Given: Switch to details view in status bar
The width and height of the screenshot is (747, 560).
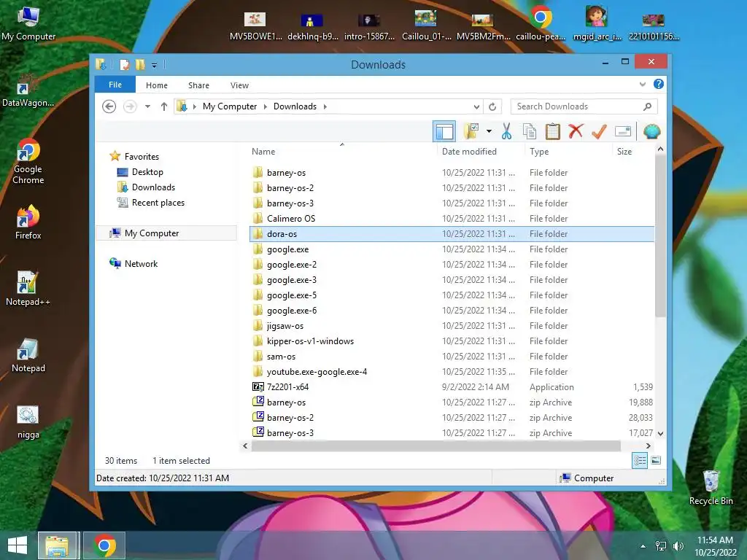Looking at the screenshot, I should point(640,461).
